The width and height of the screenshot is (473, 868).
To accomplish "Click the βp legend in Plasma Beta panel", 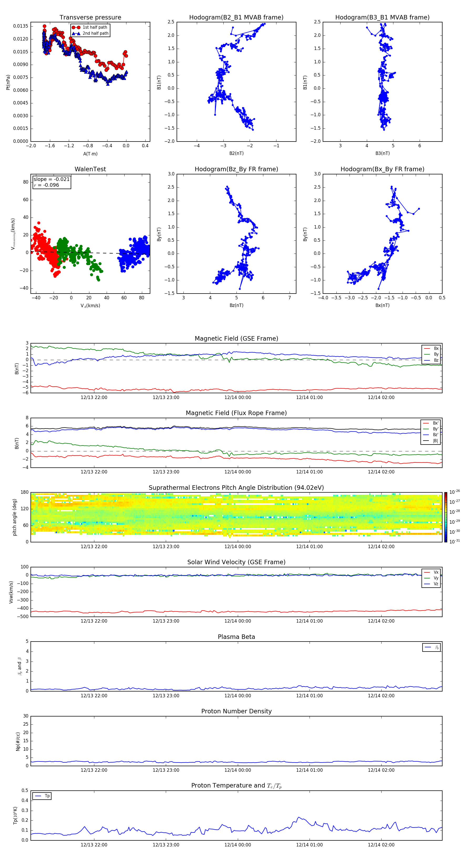I will coord(431,647).
